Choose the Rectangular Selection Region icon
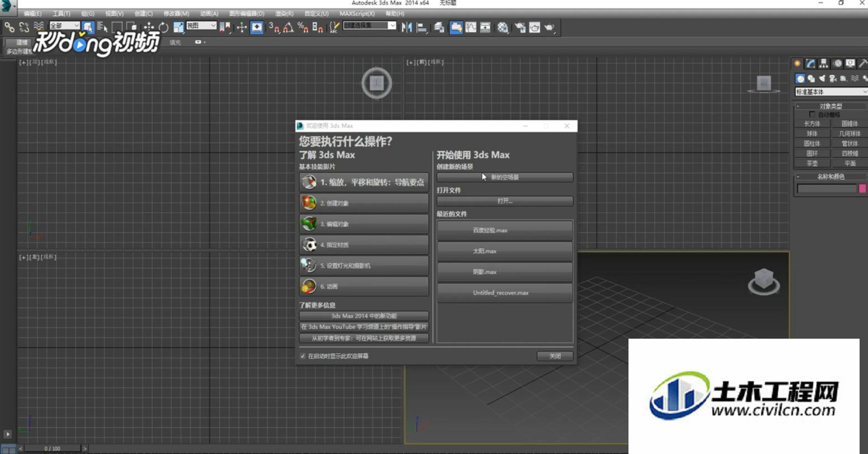 (x=117, y=27)
